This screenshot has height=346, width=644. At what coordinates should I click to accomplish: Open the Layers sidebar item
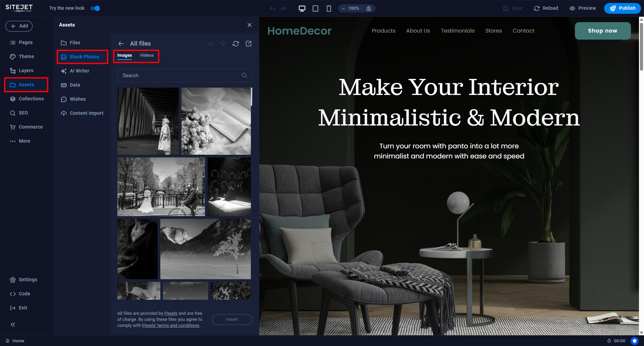pyautogui.click(x=22, y=70)
